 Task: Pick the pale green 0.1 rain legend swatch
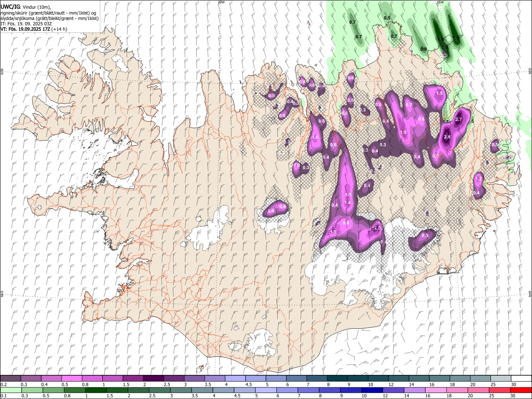[11, 390]
